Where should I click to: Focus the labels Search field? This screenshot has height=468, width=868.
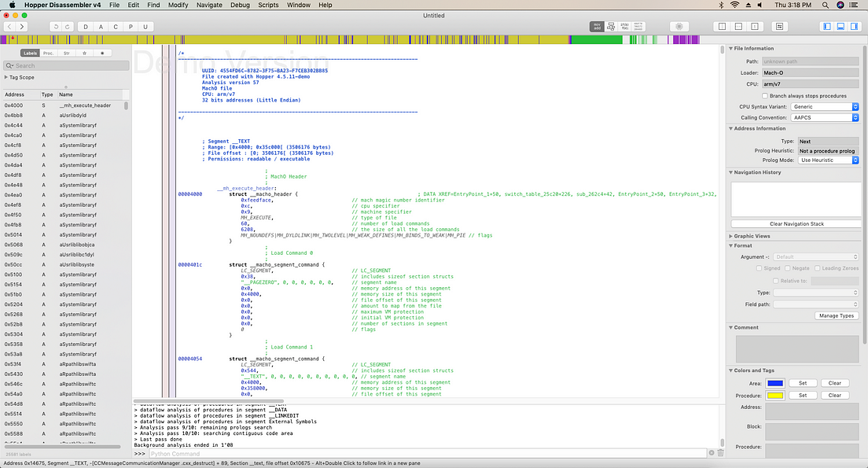tap(66, 65)
